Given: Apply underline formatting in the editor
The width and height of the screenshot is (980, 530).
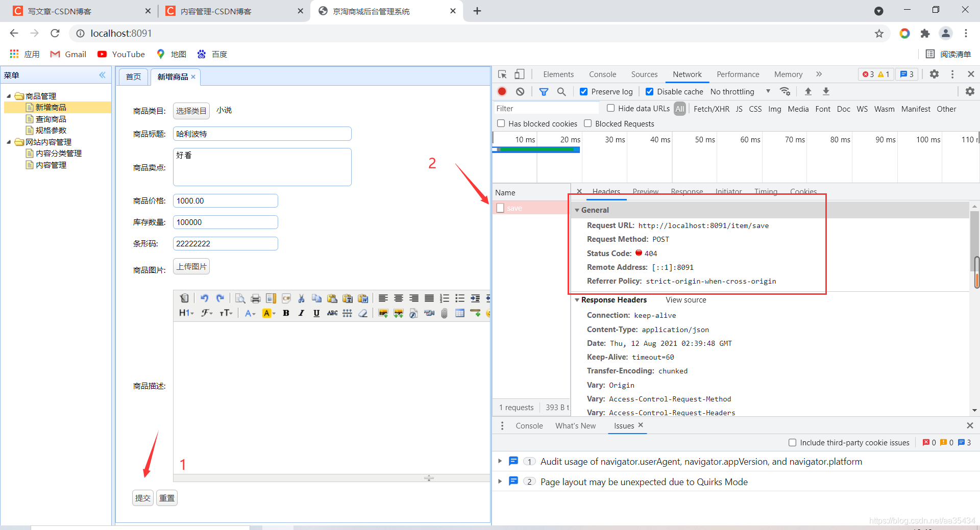Looking at the screenshot, I should 316,313.
